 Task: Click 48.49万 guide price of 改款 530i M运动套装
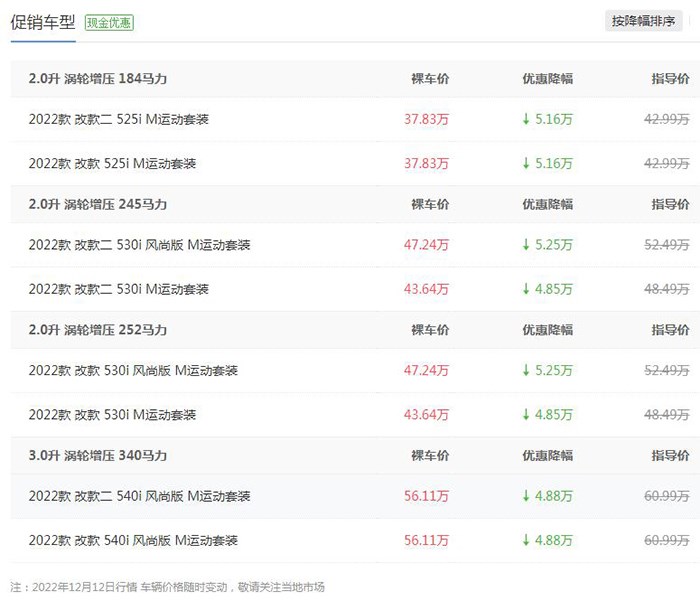(667, 414)
